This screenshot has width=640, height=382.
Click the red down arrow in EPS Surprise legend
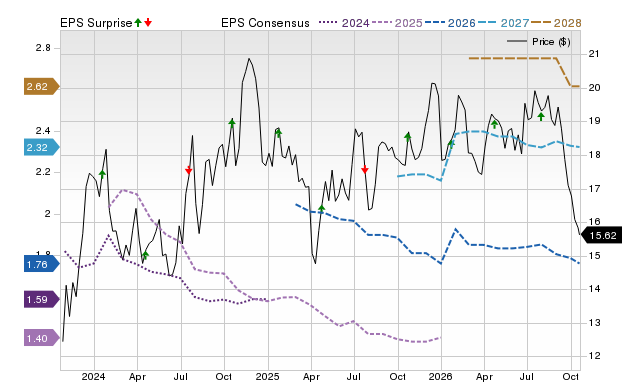[148, 23]
